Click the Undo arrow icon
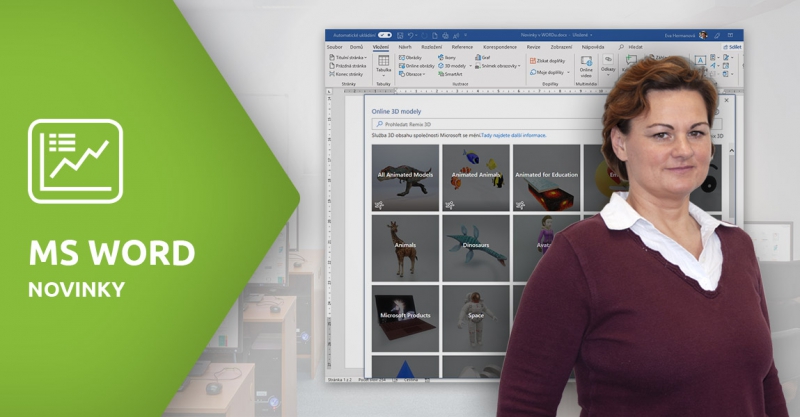The height and width of the screenshot is (417, 800). (x=411, y=35)
